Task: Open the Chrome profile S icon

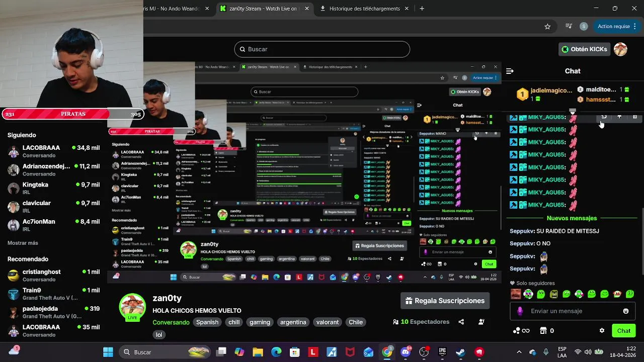Action: point(584,26)
